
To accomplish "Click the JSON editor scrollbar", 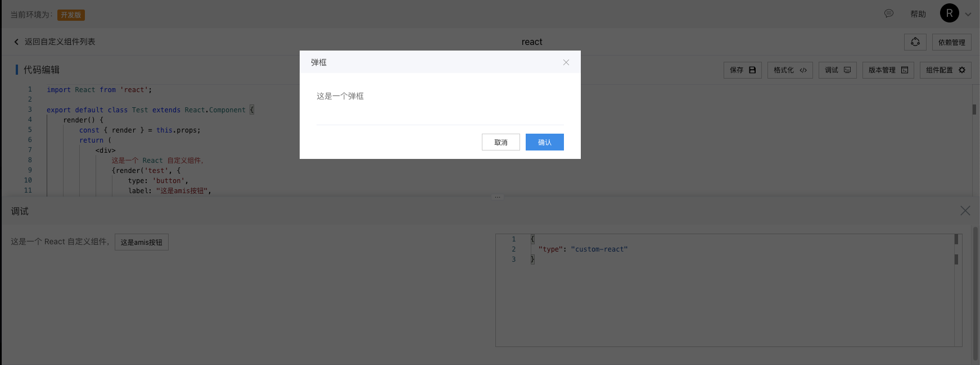I will tap(956, 290).
